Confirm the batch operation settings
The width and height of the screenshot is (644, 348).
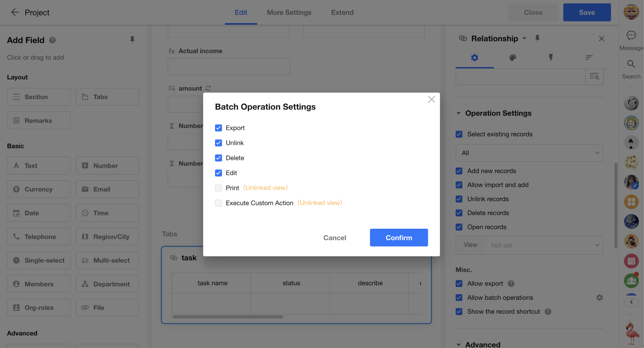(x=399, y=238)
